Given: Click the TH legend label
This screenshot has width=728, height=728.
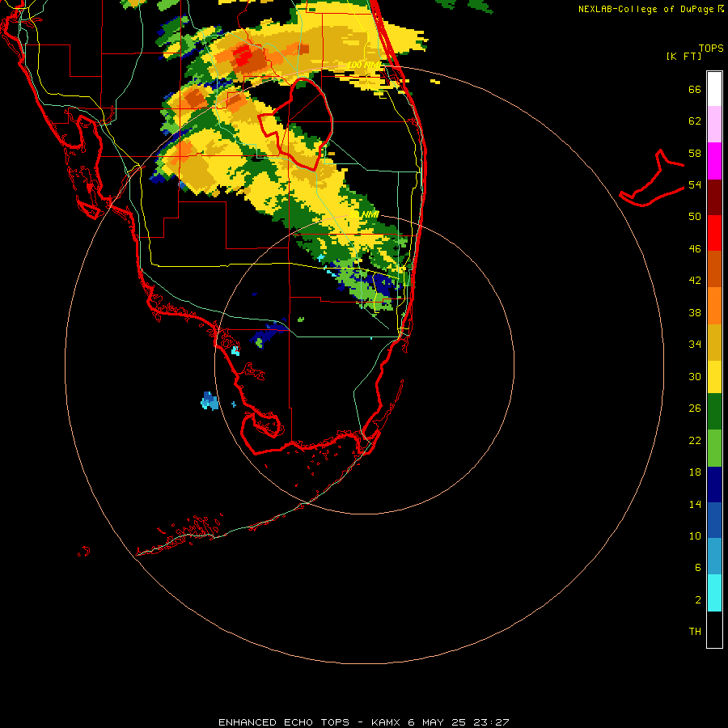Looking at the screenshot, I should [695, 632].
